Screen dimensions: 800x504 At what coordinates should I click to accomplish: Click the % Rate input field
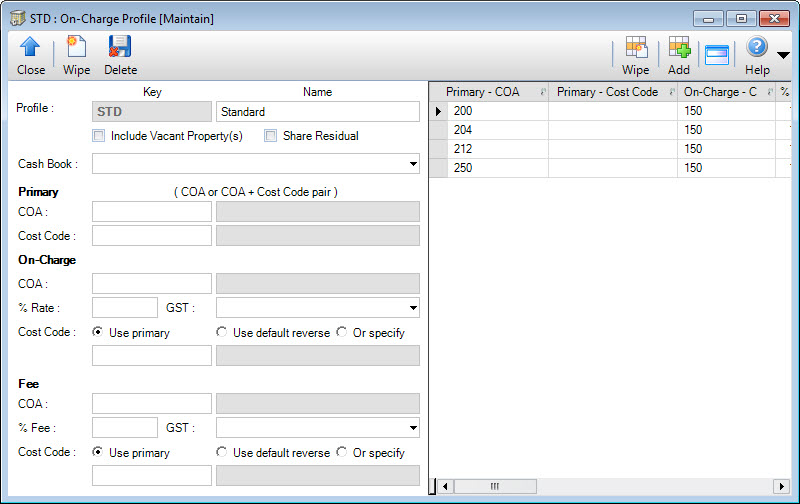coord(125,308)
